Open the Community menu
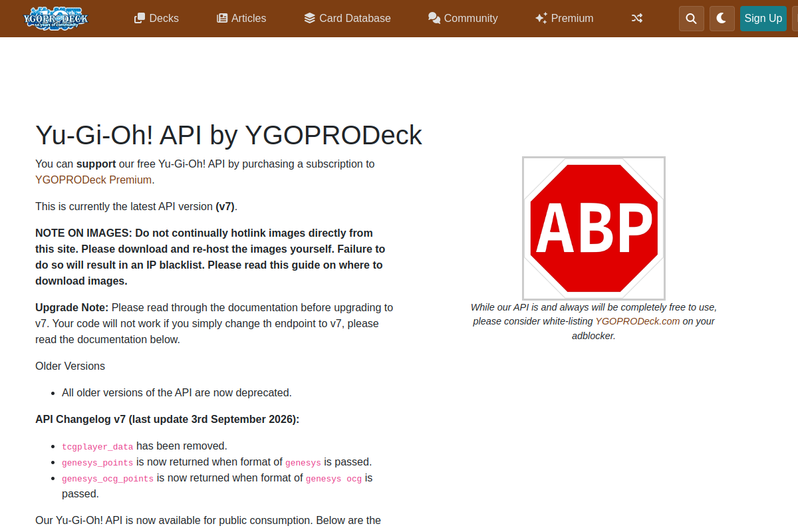 pyautogui.click(x=463, y=18)
